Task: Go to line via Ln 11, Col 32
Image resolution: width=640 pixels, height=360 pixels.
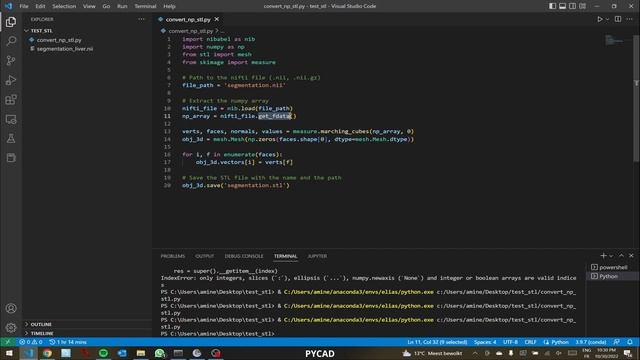Action: click(x=437, y=342)
